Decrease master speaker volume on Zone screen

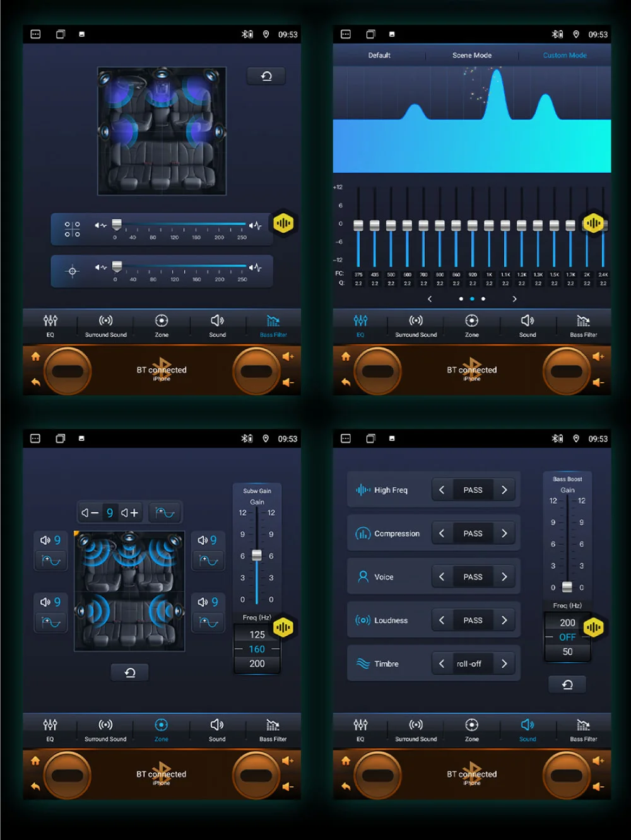point(90,513)
